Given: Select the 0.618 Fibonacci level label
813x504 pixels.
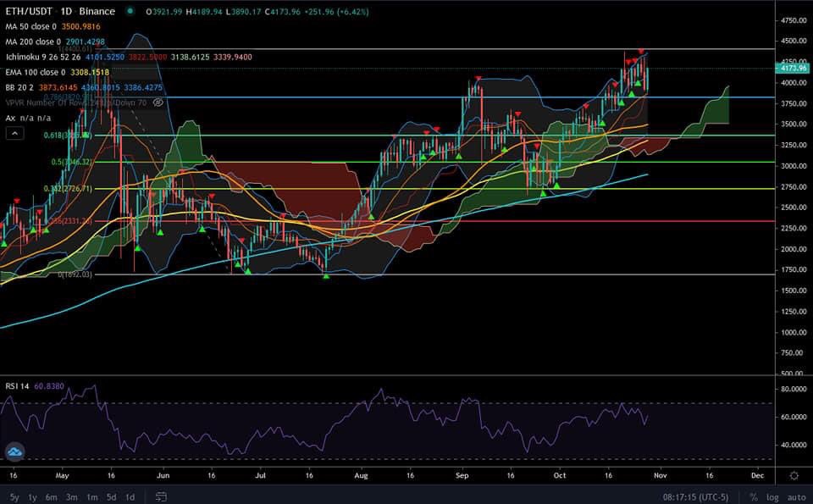Looking at the screenshot, I should (x=68, y=135).
